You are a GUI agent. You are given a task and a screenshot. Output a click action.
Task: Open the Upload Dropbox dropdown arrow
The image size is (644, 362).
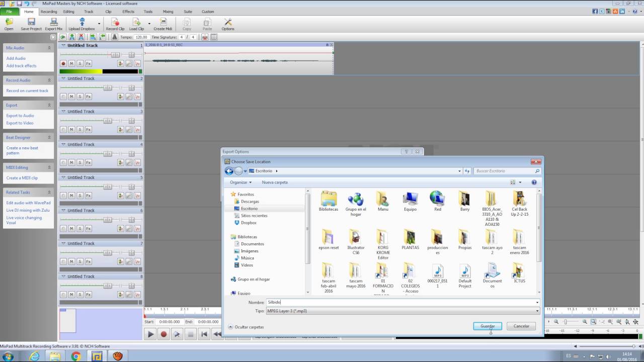[99, 23]
